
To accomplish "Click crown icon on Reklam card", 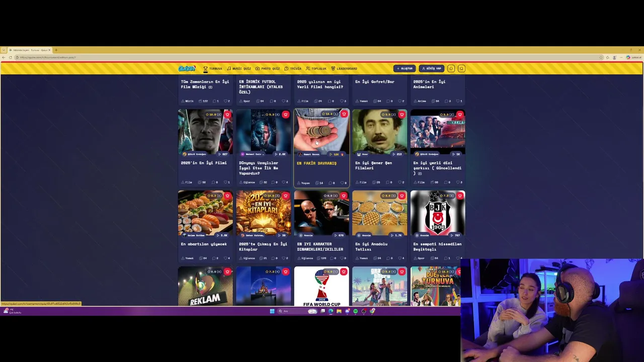I will pos(227,271).
